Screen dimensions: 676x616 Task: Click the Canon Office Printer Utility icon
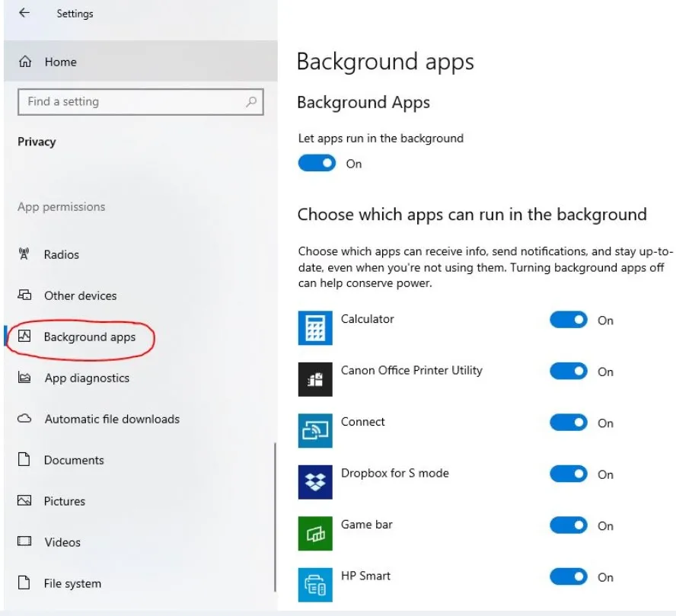(314, 379)
